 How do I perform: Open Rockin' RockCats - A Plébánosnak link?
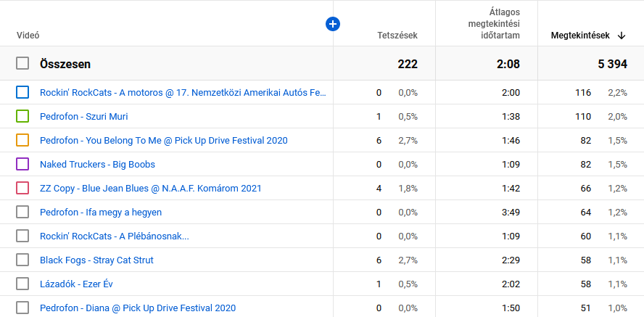coord(114,236)
